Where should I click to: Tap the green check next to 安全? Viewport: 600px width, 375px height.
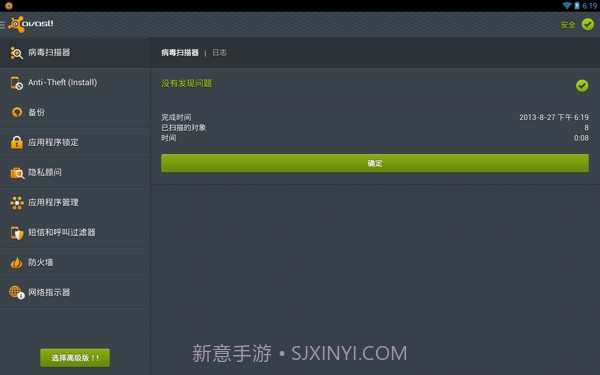tap(588, 24)
